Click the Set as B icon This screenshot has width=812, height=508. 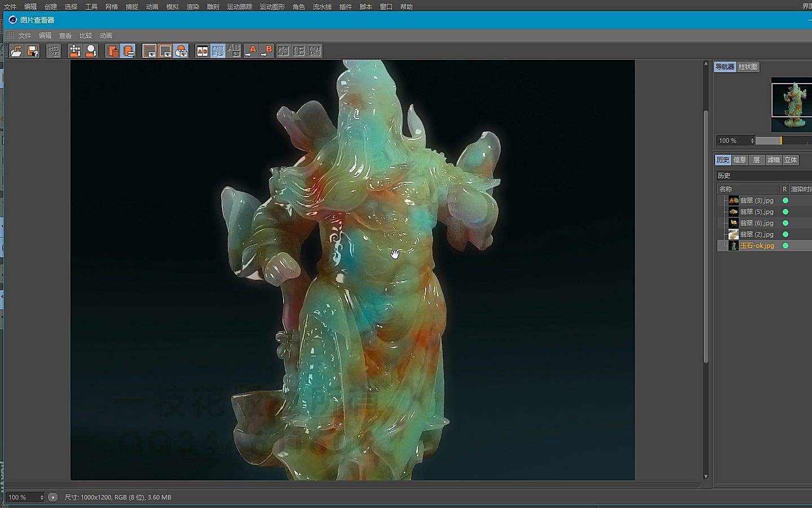[x=267, y=51]
